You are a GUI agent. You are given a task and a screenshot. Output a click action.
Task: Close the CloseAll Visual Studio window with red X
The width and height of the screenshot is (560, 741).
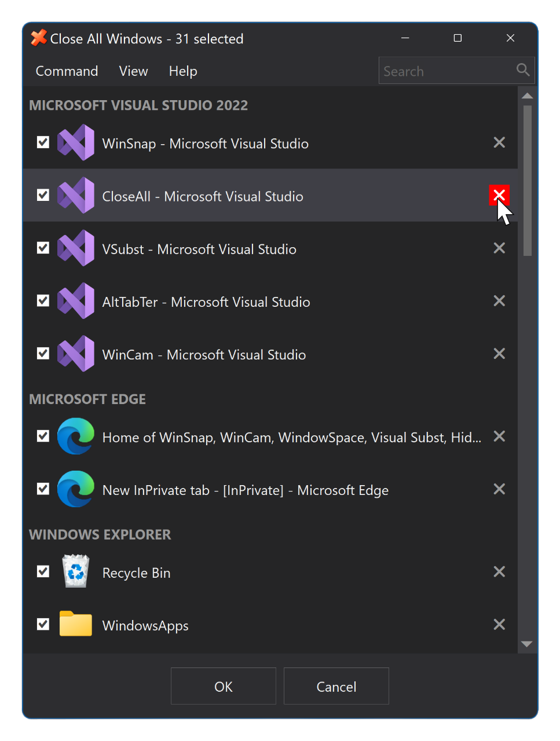point(499,196)
